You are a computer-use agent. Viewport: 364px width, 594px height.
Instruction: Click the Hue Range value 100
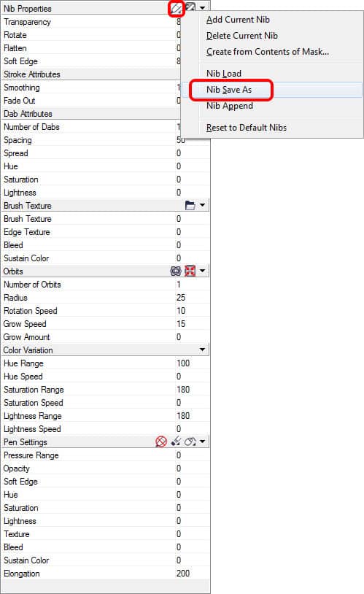coord(192,363)
